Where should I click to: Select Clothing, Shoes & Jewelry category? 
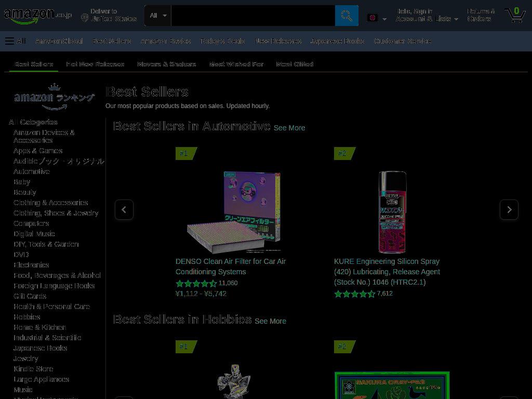56,213
